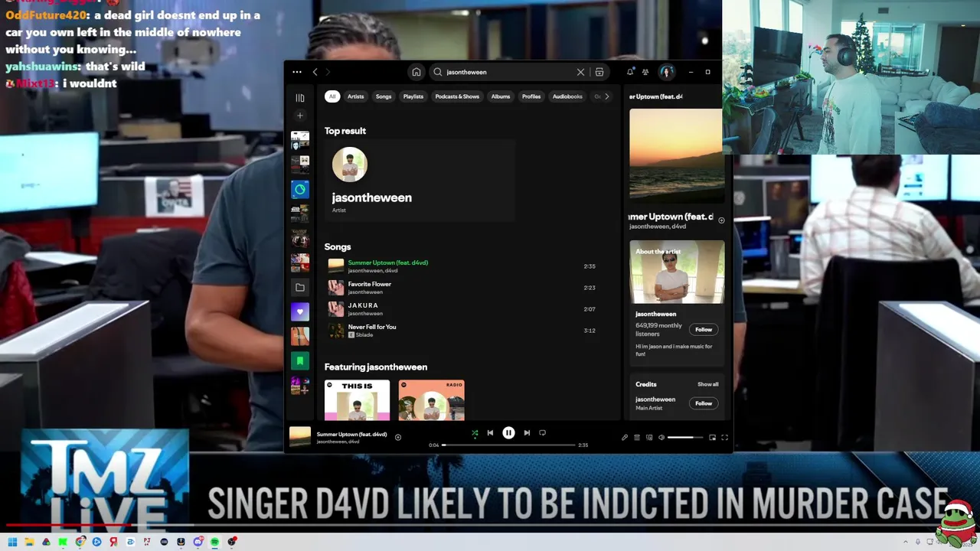Toggle shuffle in the player bar
The image size is (980, 551).
475,433
